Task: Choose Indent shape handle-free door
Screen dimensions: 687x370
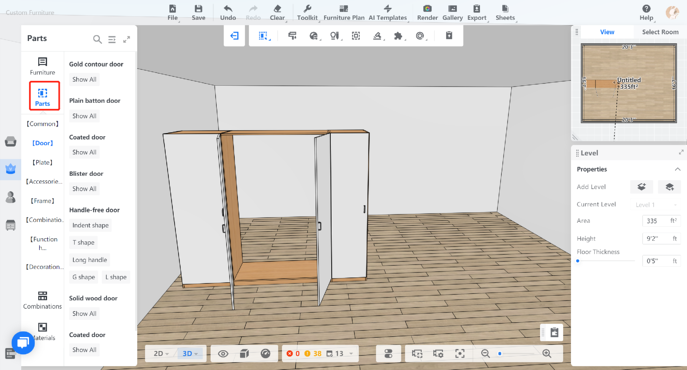Action: point(90,225)
